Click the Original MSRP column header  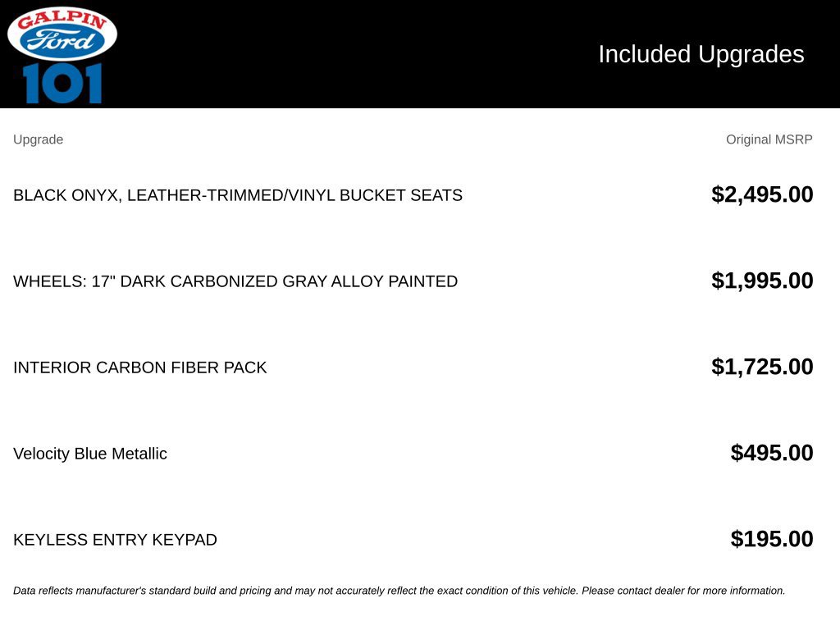tap(769, 139)
